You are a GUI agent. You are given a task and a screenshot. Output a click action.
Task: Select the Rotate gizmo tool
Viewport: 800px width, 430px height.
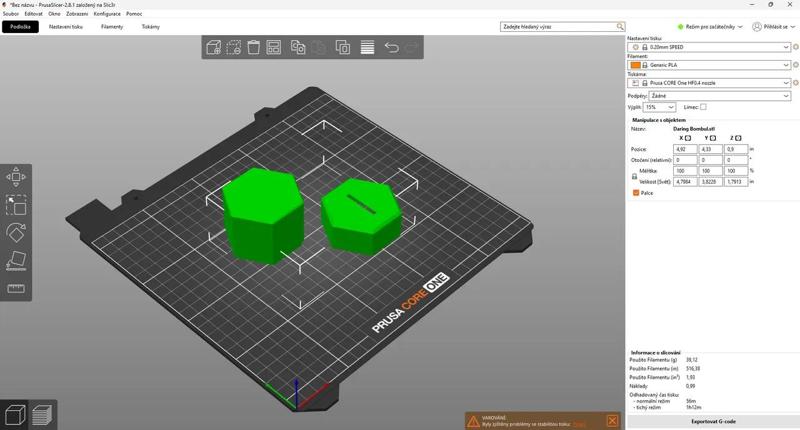click(x=16, y=233)
